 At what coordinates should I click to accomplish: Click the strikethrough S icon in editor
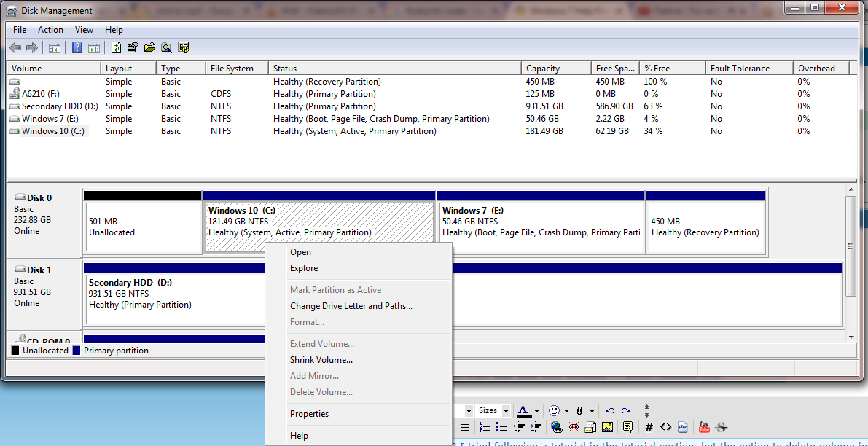721,426
